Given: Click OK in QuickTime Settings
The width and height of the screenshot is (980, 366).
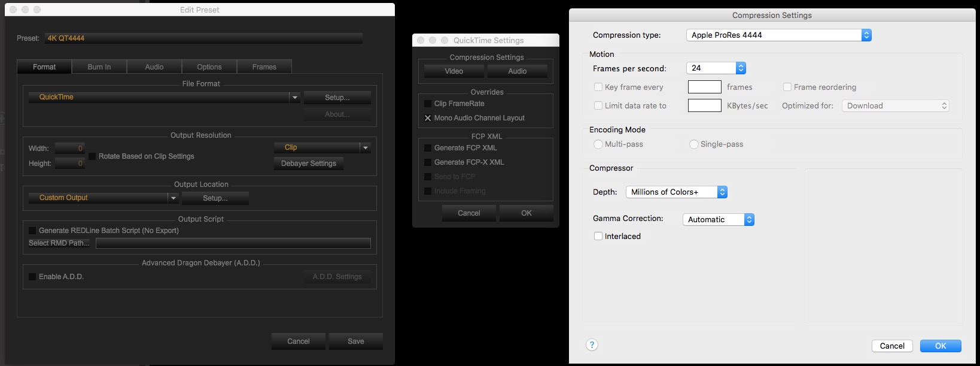Looking at the screenshot, I should [x=526, y=213].
